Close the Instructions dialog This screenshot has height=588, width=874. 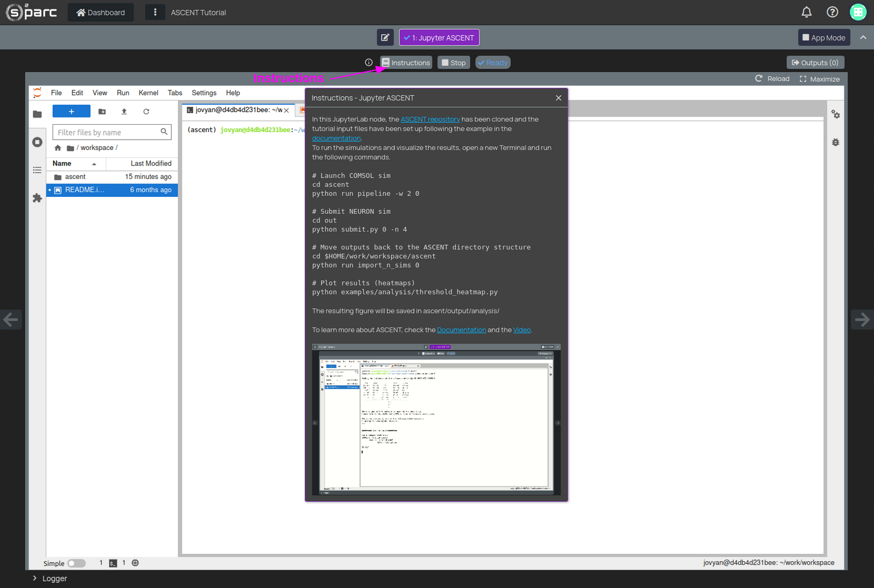click(x=558, y=98)
